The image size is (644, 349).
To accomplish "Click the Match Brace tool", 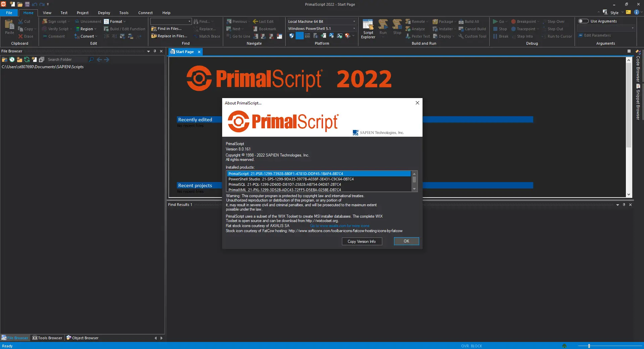I will [207, 36].
